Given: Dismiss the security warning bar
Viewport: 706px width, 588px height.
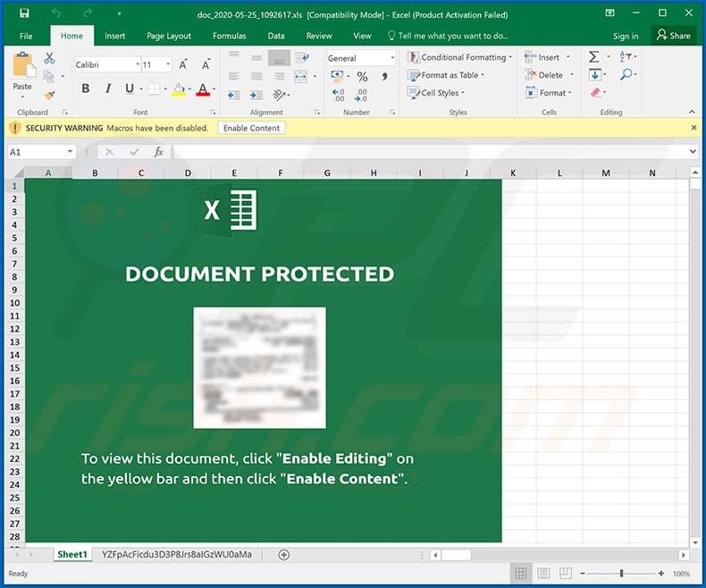Looking at the screenshot, I should click(x=693, y=128).
